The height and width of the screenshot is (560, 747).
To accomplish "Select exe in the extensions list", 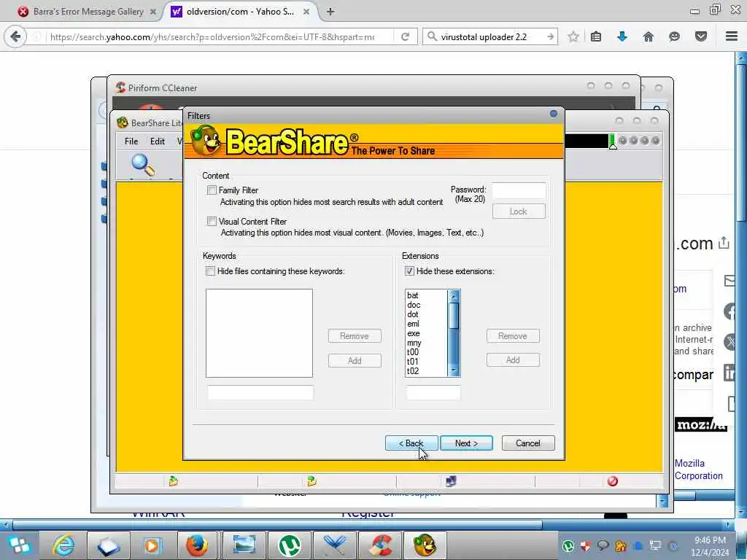I will pyautogui.click(x=413, y=333).
